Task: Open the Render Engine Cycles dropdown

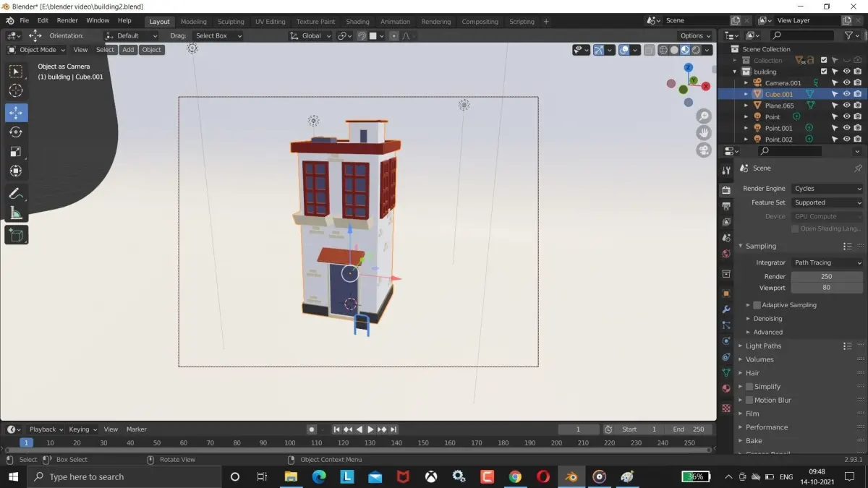Action: (x=827, y=189)
